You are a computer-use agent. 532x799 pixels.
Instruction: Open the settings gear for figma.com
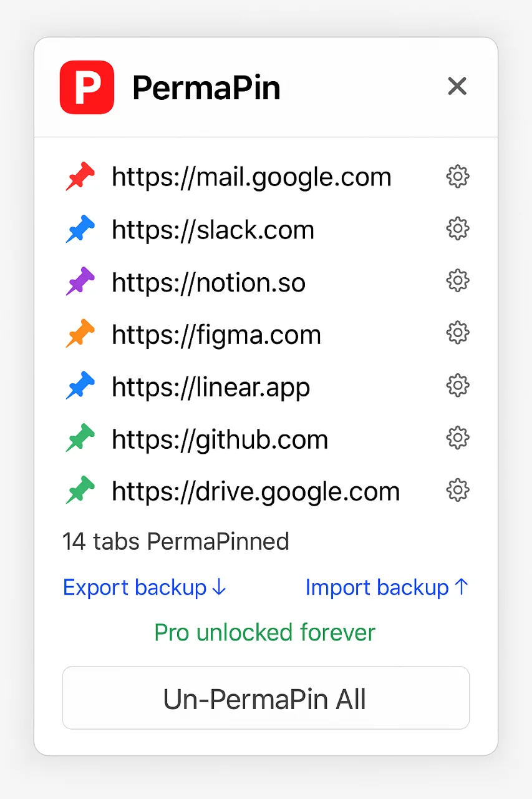457,333
